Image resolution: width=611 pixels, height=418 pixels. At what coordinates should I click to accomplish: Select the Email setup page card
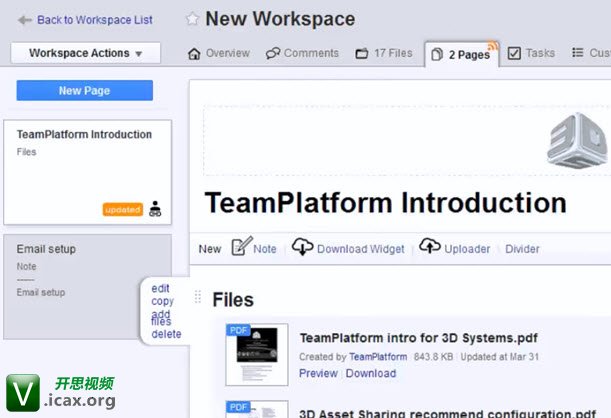(x=87, y=287)
